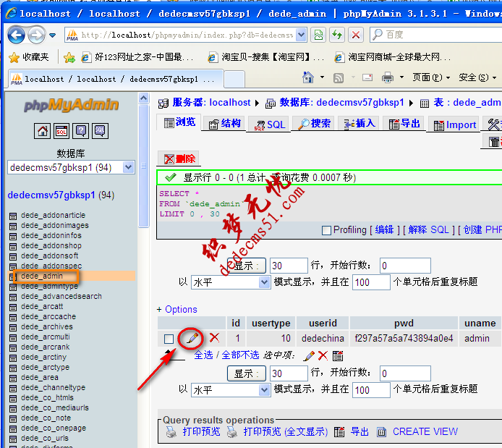Switch to the 结构 (Structure) tab
The height and width of the screenshot is (448, 502).
click(x=224, y=124)
